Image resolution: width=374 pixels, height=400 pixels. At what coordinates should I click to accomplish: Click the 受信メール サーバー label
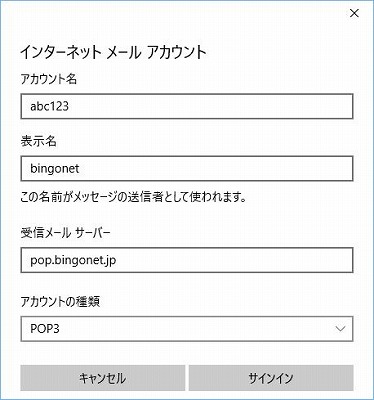tap(65, 233)
